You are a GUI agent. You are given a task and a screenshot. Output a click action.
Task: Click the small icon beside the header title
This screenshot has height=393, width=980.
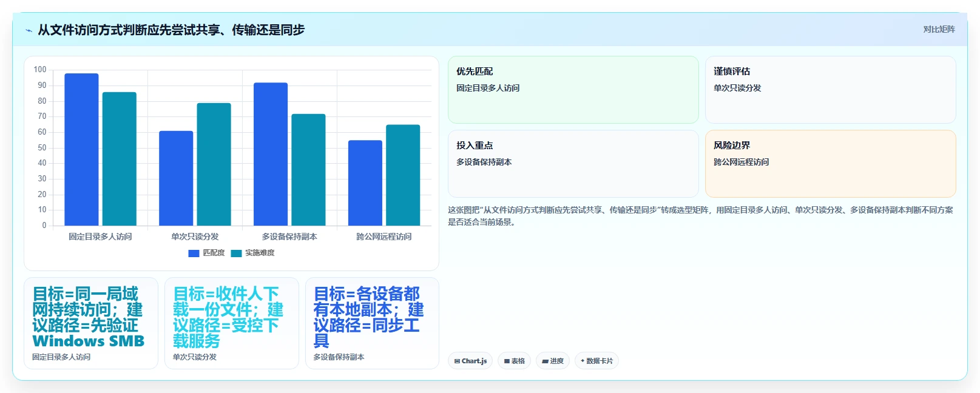click(29, 30)
